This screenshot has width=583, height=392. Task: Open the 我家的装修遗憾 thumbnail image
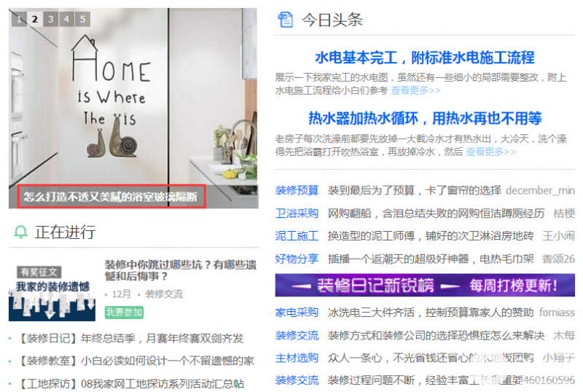[52, 293]
